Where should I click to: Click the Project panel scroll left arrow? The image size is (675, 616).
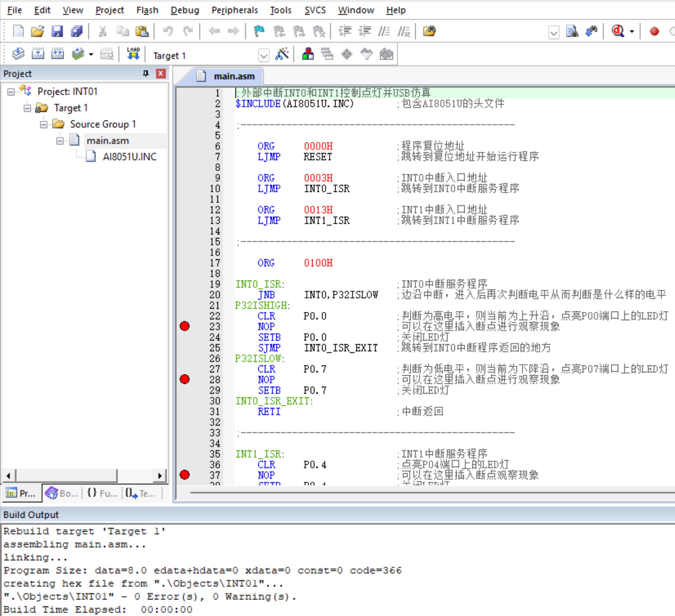click(x=9, y=476)
